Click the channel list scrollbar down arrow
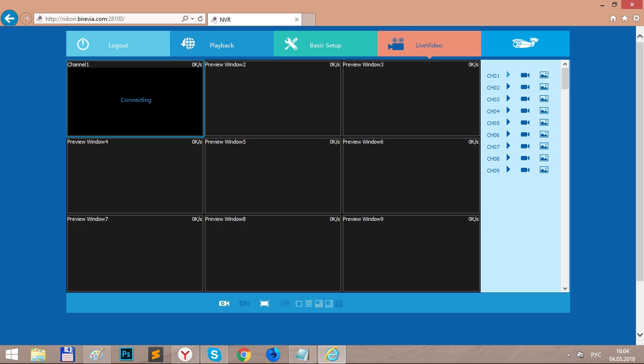Image resolution: width=644 pixels, height=364 pixels. [565, 288]
